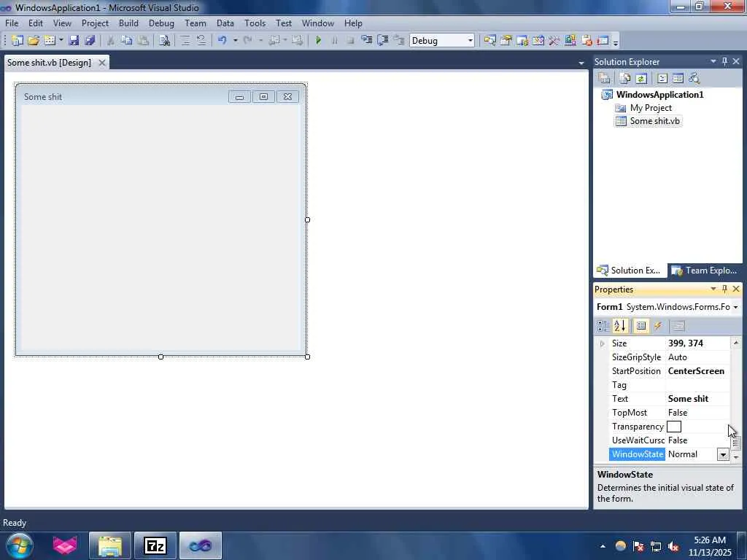The height and width of the screenshot is (560, 747).
Task: Open the toolbar options overflow arrow
Action: pos(616,42)
